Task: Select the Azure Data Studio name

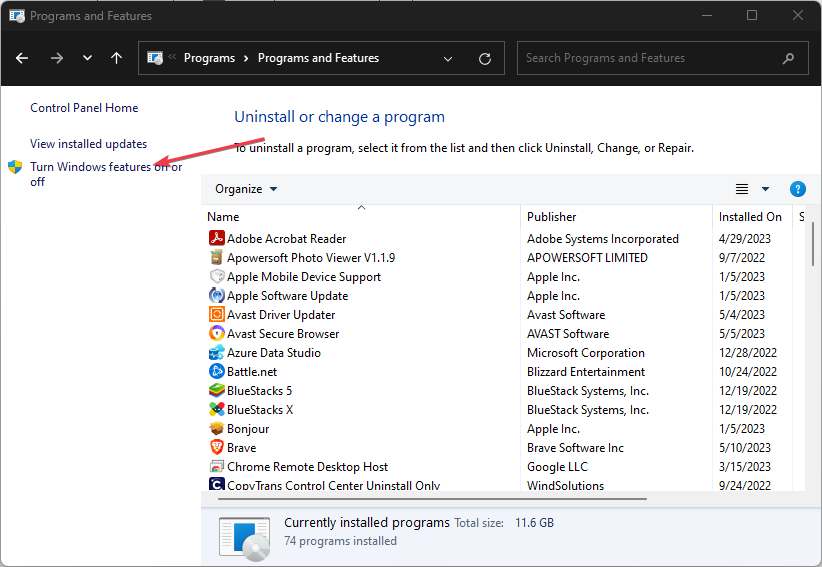Action: (x=274, y=353)
